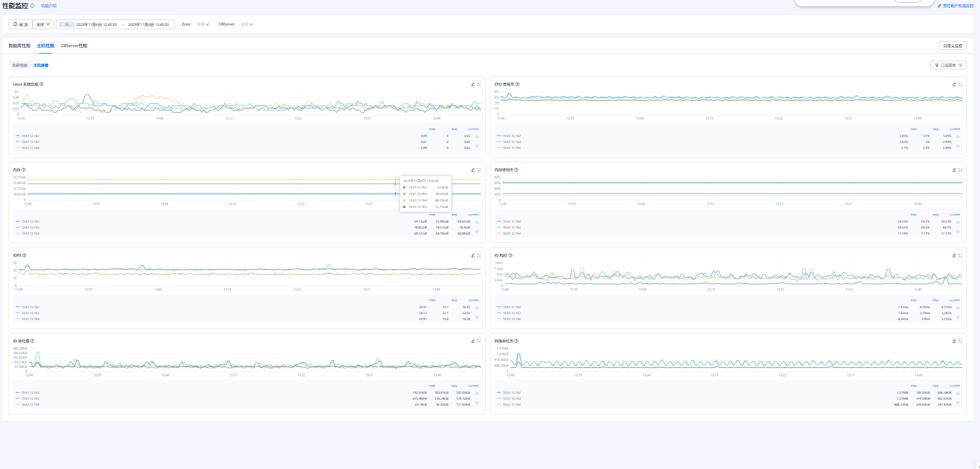The image size is (980, 469).
Task: Click the 自定义监控 button
Action: 952,46
